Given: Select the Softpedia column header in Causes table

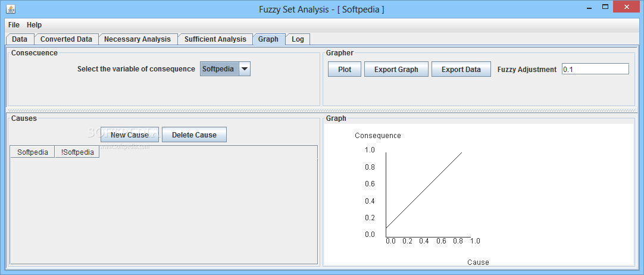Looking at the screenshot, I should click(x=33, y=152).
